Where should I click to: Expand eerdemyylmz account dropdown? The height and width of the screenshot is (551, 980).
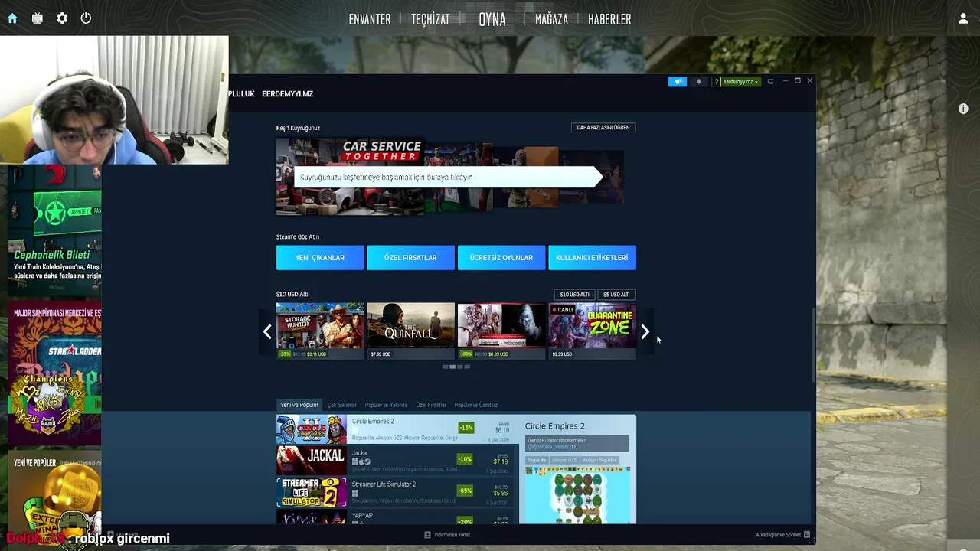point(740,81)
